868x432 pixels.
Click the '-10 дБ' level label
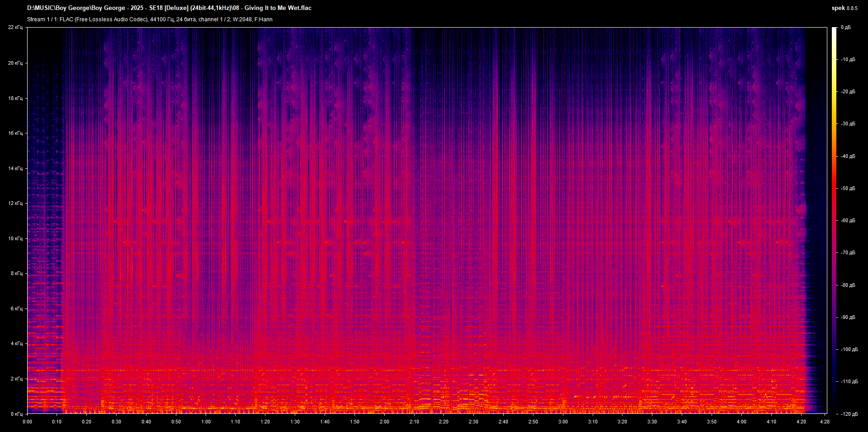[x=848, y=60]
